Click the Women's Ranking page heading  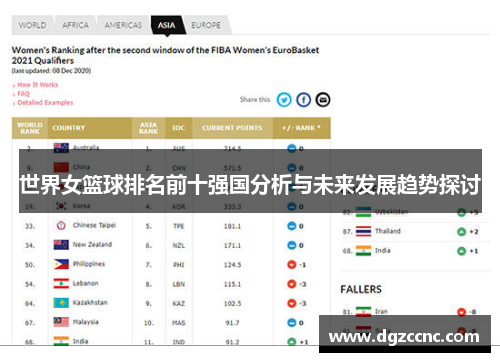point(165,55)
